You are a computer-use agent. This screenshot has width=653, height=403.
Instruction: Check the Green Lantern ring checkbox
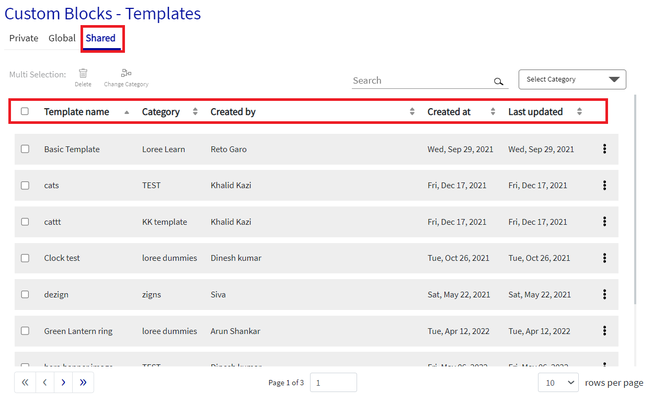click(x=25, y=331)
